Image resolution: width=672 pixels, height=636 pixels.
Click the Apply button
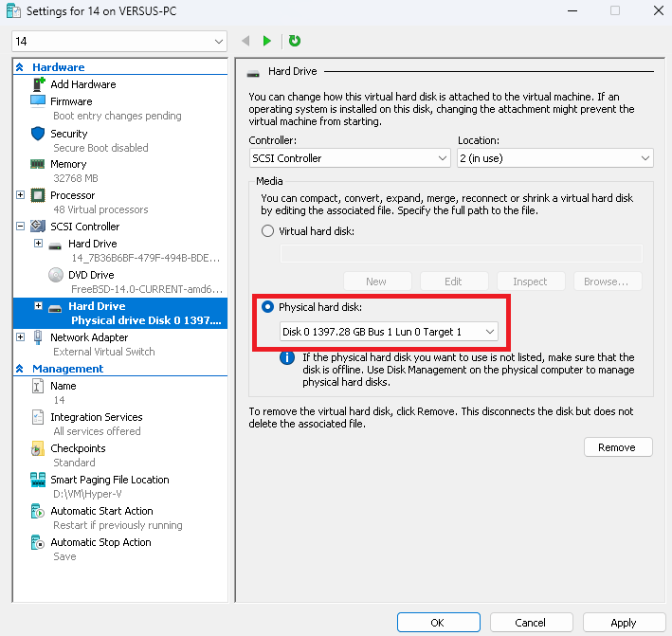(624, 623)
